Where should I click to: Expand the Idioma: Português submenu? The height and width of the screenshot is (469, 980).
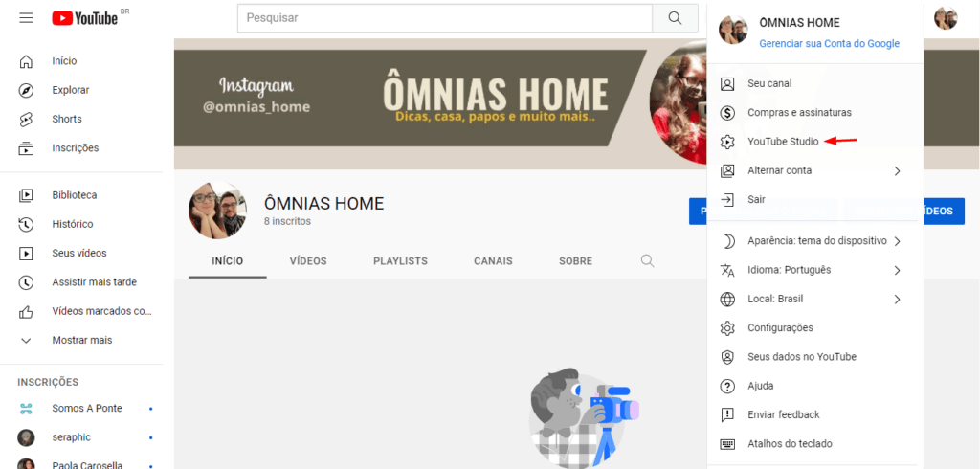pyautogui.click(x=897, y=270)
